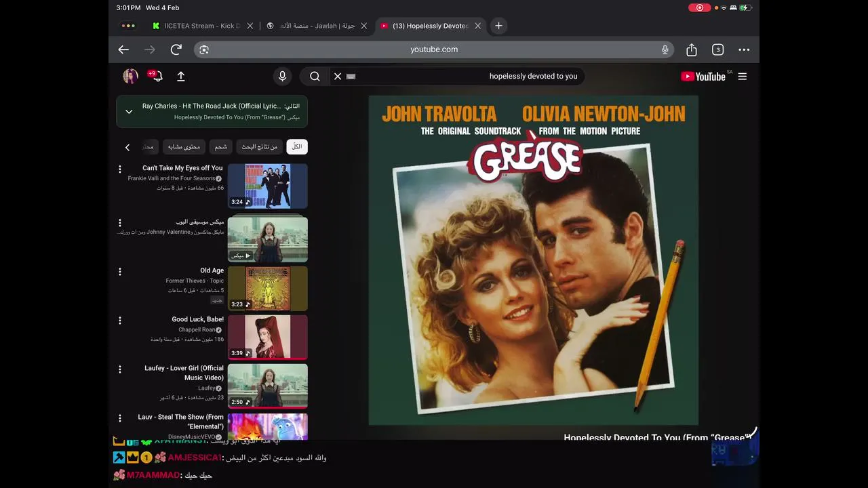Select the من نتائج البحث filter chip
The width and height of the screenshot is (868, 488).
click(260, 147)
